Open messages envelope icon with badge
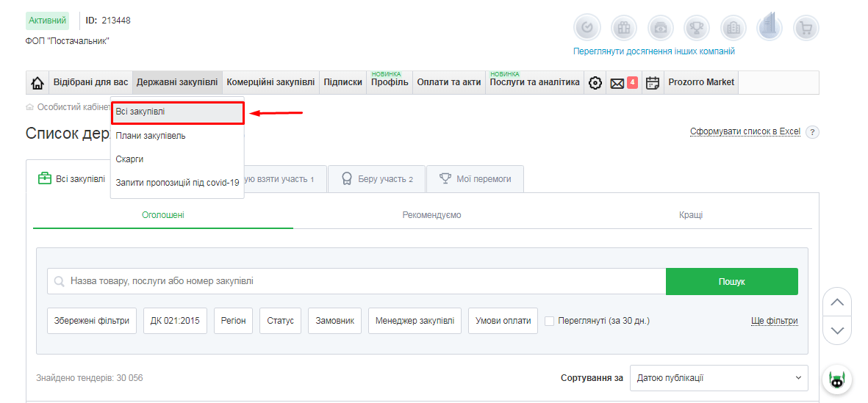Viewport: 868px width, 403px height. pos(617,83)
